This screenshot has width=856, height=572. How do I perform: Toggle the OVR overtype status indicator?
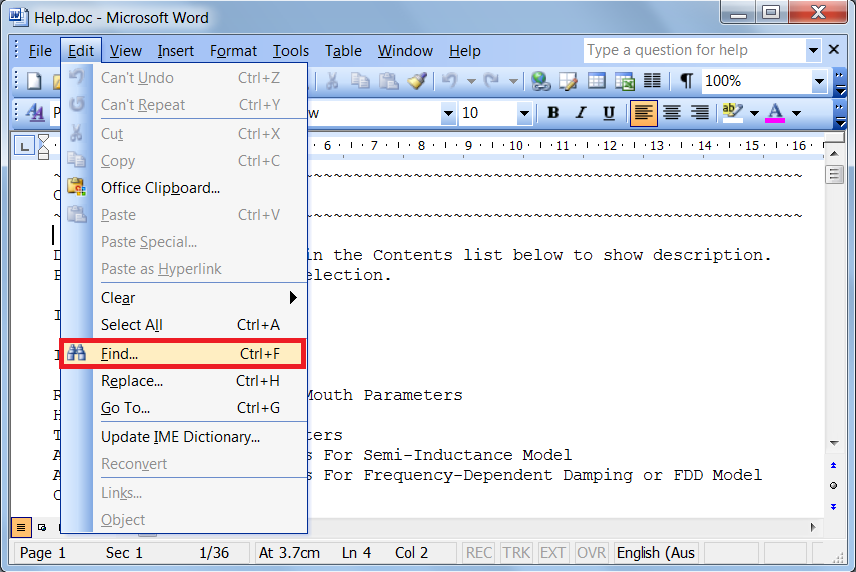tap(591, 553)
